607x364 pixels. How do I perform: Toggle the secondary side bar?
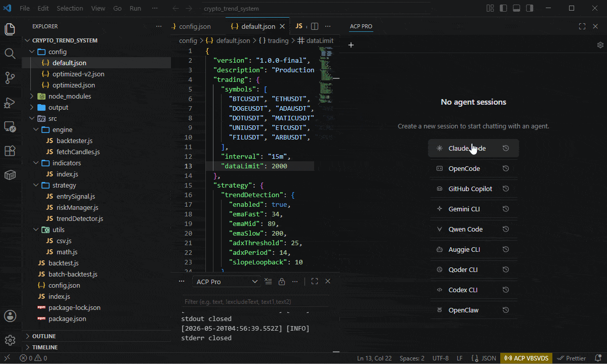coord(530,8)
